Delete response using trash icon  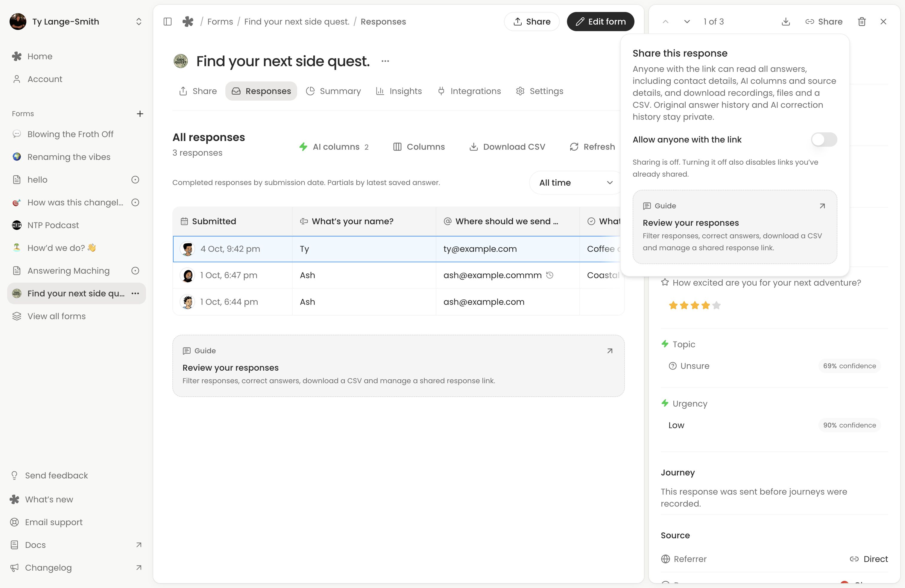click(862, 22)
